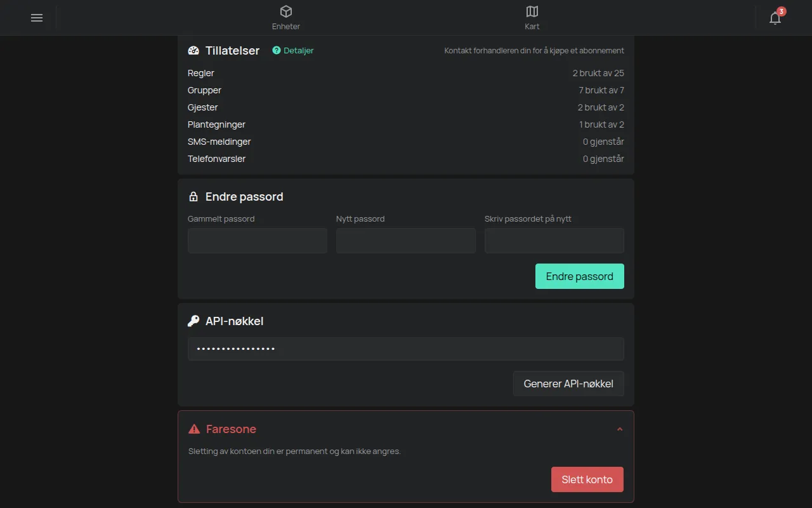Collapse the Faresone section
This screenshot has height=508, width=812.
620,429
